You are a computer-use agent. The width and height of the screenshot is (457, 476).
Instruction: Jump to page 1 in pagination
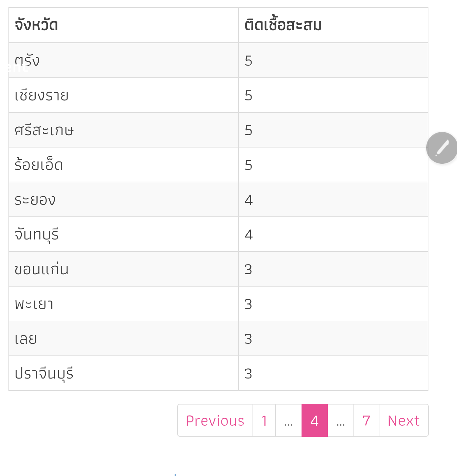tap(264, 420)
